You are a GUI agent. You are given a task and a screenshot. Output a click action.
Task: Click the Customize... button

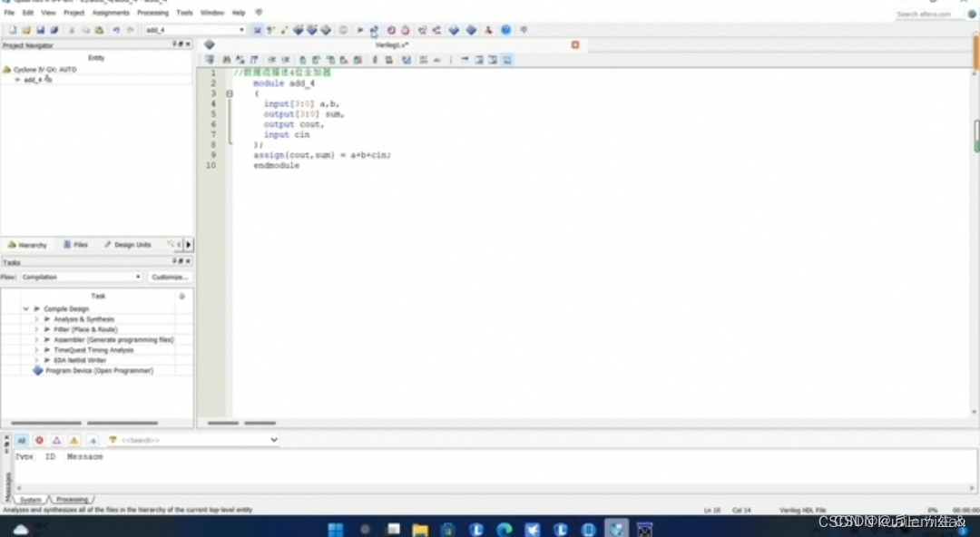click(x=170, y=277)
